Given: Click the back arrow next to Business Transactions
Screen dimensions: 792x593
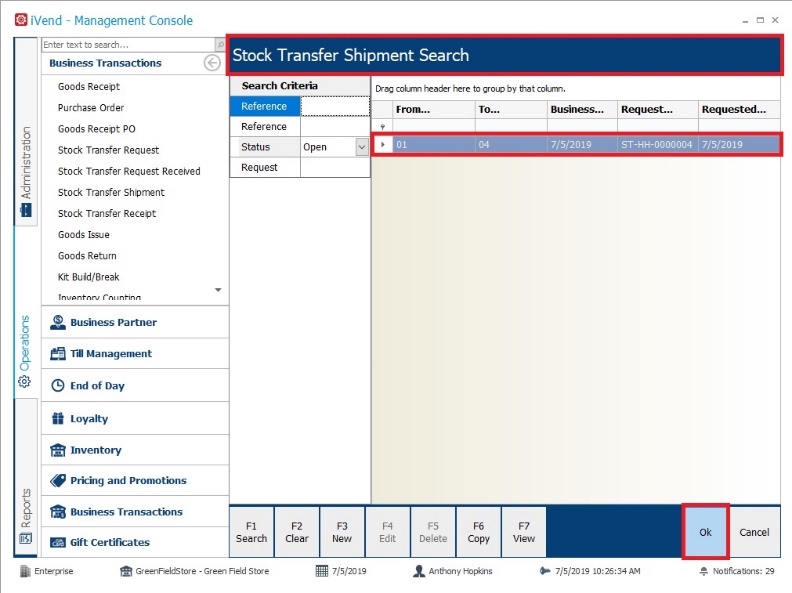Looking at the screenshot, I should (212, 63).
